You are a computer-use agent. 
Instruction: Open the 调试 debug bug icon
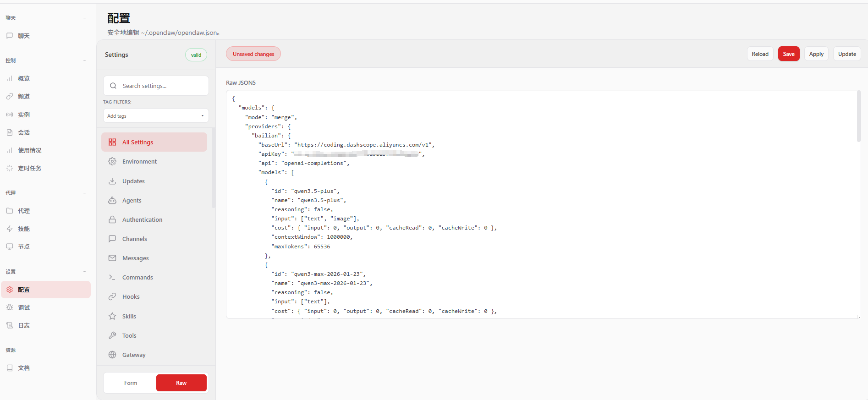pos(10,307)
